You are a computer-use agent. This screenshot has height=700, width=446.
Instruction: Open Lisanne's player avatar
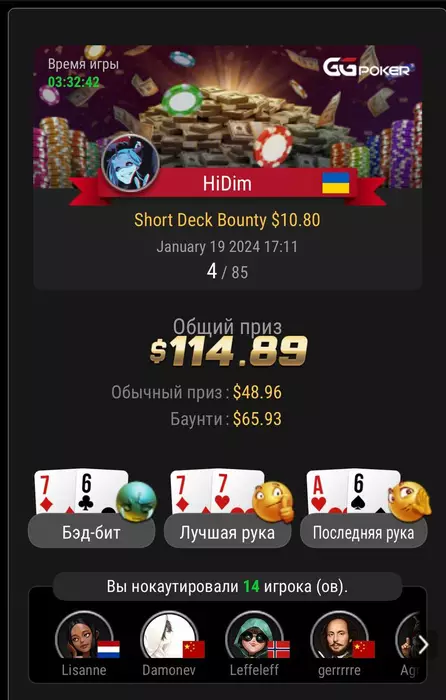point(84,635)
